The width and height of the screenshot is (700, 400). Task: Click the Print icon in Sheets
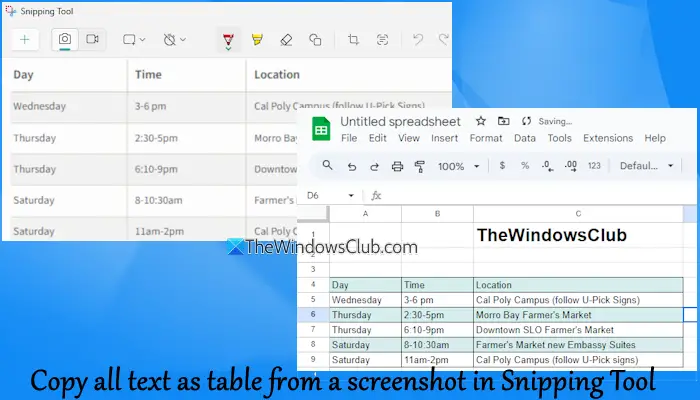[397, 167]
